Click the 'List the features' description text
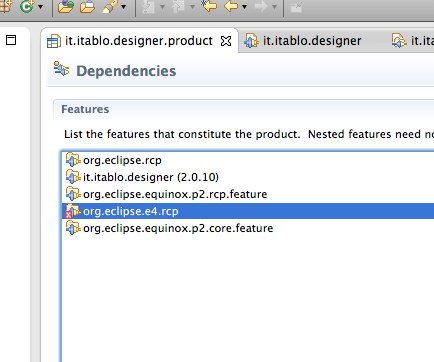 pyautogui.click(x=249, y=134)
